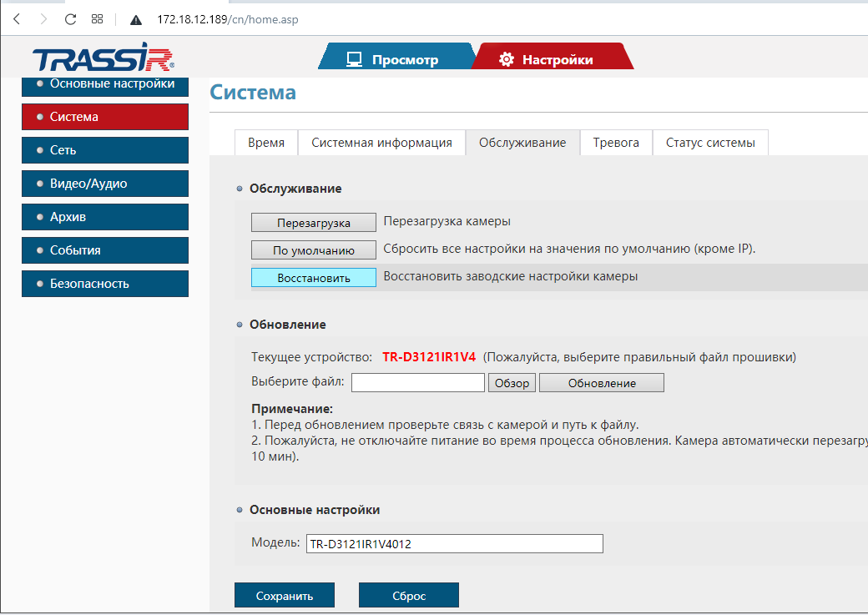Screen dimensions: 868x615
Task: Switch to the Статус системы tab
Action: (x=710, y=143)
